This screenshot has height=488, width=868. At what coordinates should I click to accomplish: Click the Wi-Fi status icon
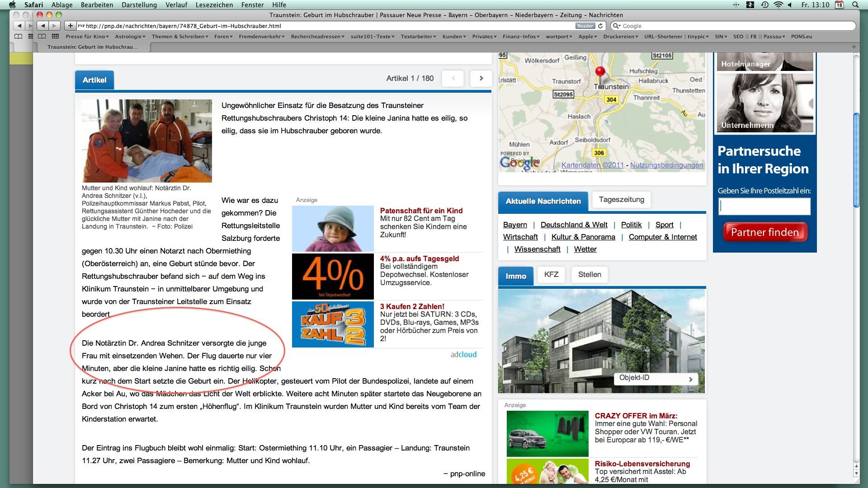pyautogui.click(x=778, y=5)
